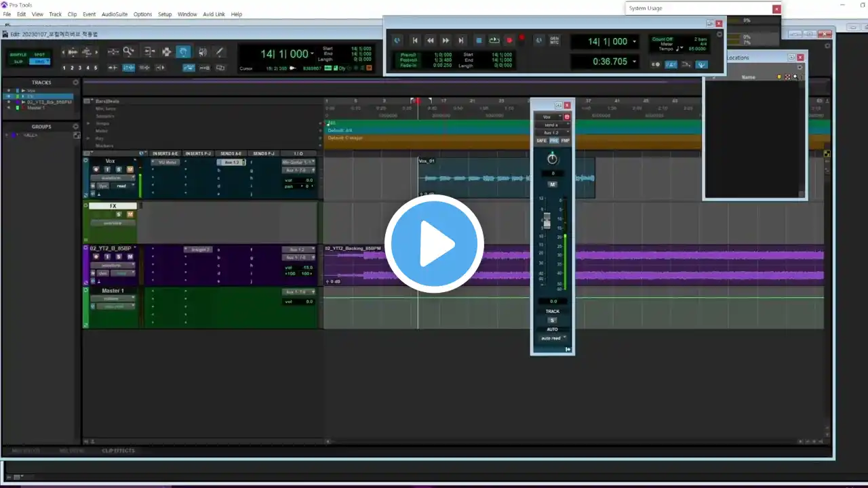
Task: Click the Insight 2 insert on backing track
Action: click(198, 249)
